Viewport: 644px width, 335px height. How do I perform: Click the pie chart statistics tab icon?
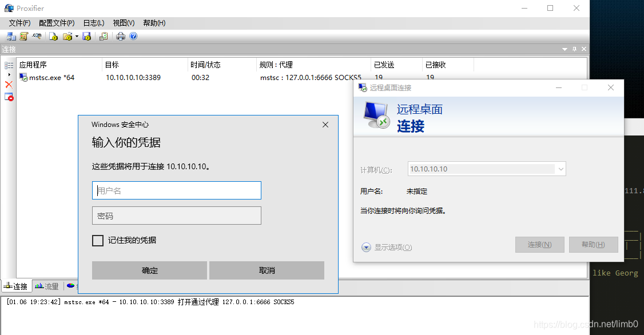point(71,286)
